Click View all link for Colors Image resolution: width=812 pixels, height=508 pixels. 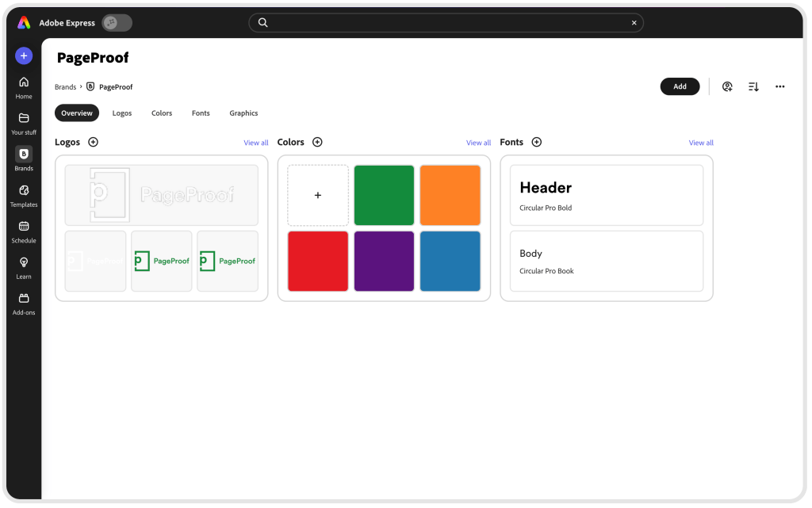478,143
